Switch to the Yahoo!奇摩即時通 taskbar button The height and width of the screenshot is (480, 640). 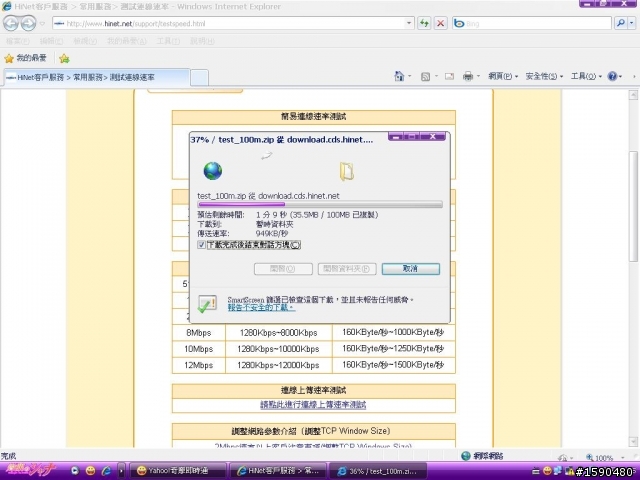pyautogui.click(x=177, y=471)
